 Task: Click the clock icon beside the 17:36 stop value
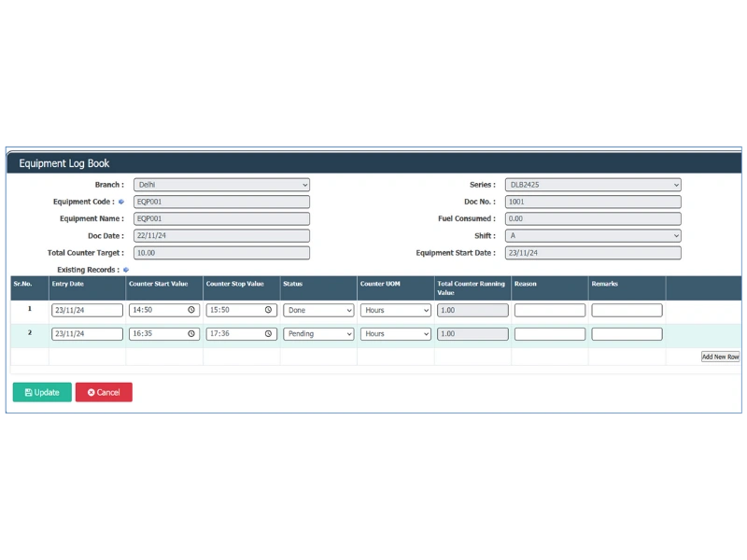[270, 333]
